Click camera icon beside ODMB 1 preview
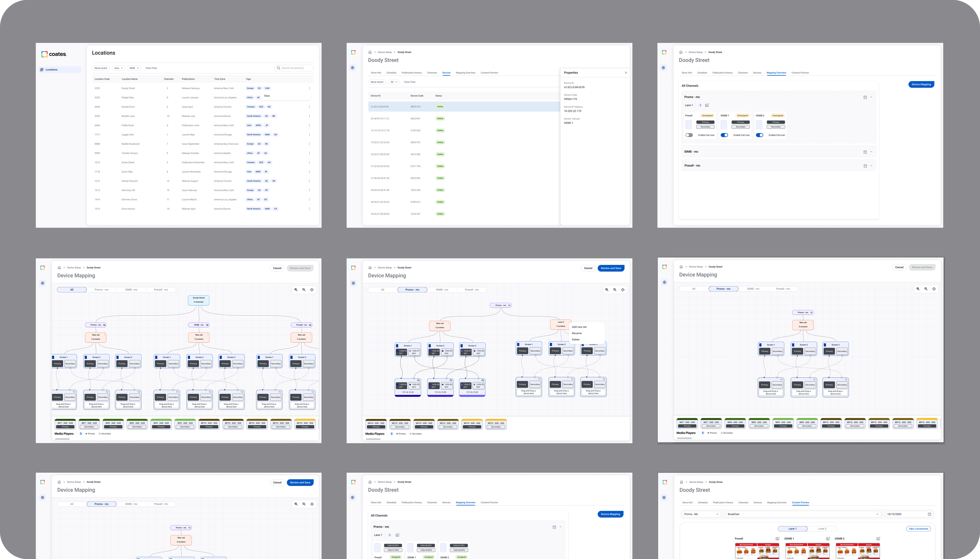Image resolution: width=980 pixels, height=559 pixels. coord(828,539)
